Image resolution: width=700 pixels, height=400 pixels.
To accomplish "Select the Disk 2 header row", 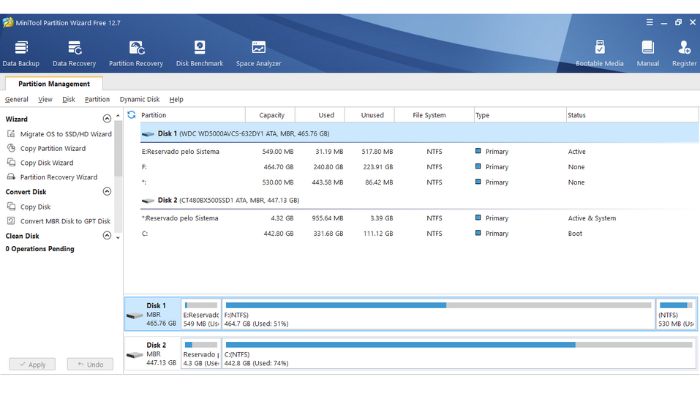I will 419,200.
